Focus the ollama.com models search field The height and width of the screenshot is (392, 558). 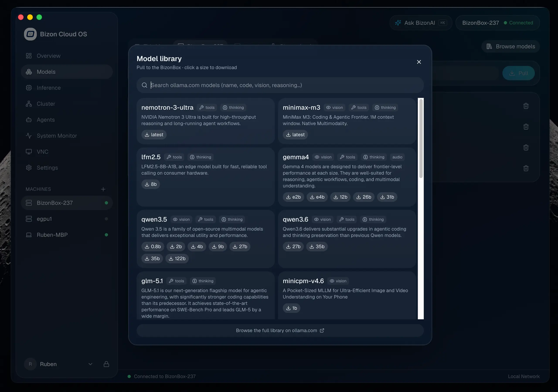[x=280, y=85]
